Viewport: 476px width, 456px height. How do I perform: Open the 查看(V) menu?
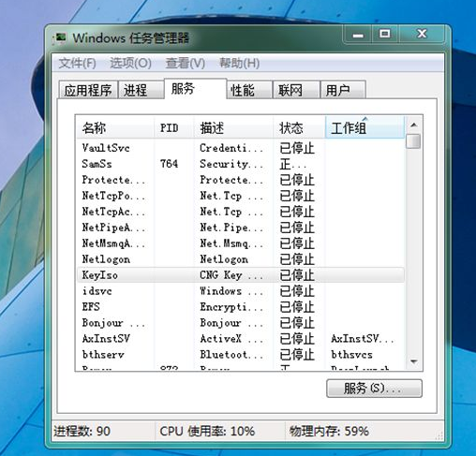pos(185,64)
